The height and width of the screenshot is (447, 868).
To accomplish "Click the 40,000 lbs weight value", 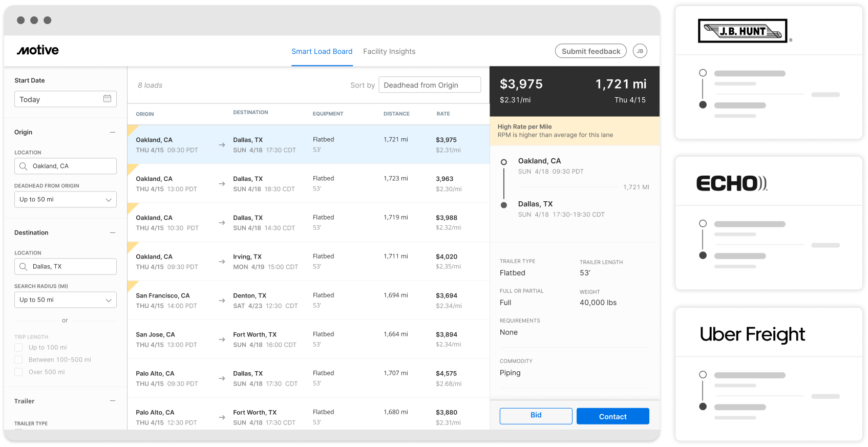I will click(x=598, y=303).
